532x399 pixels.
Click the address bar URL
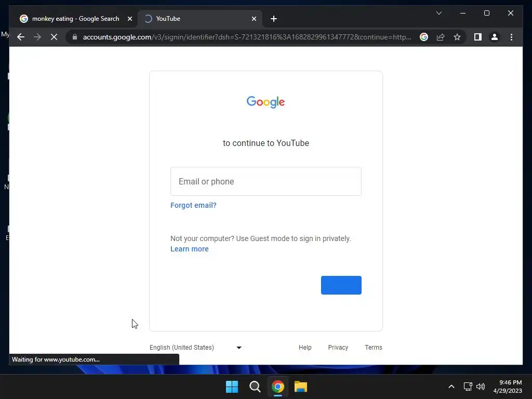click(x=247, y=37)
